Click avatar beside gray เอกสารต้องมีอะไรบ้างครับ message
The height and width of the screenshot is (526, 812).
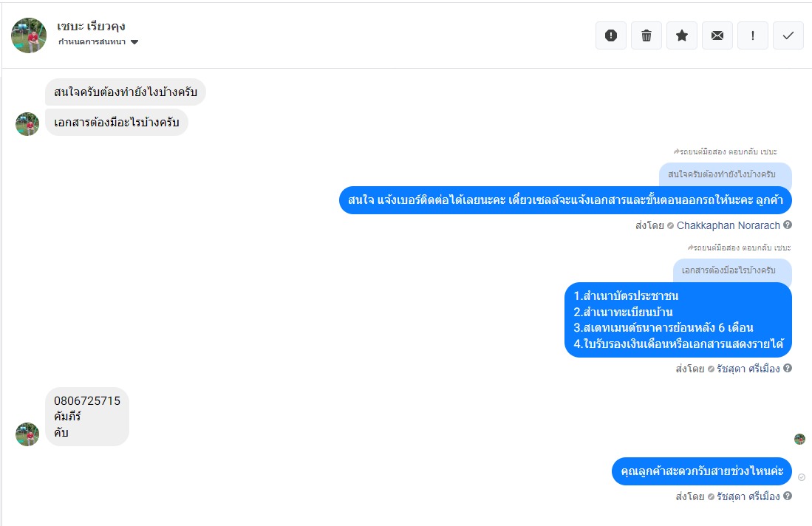point(27,124)
